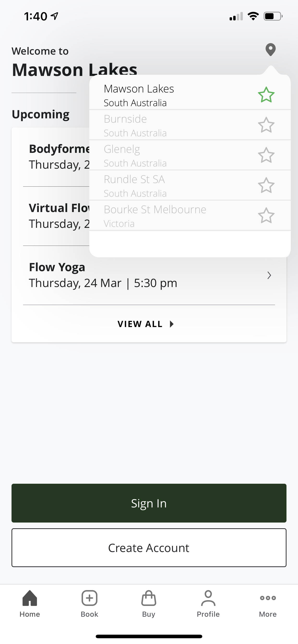
Task: Expand Flow Yoga class chevron
Action: [x=269, y=275]
